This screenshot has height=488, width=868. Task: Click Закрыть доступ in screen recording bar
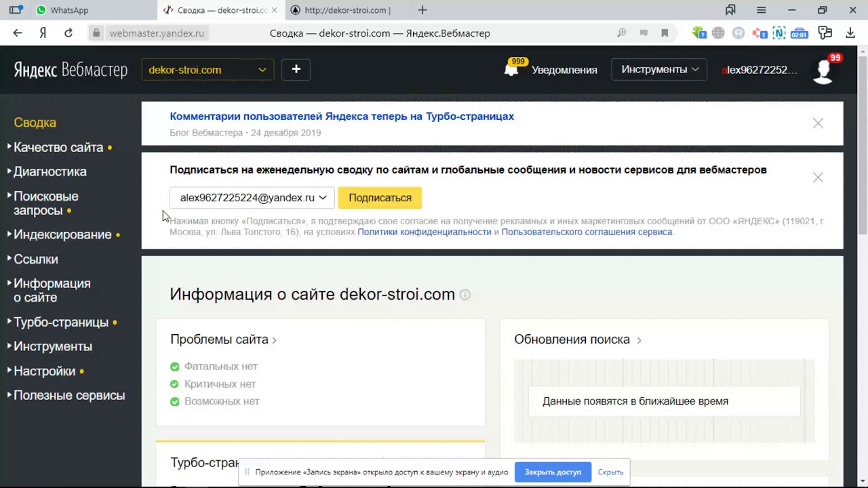(x=553, y=472)
